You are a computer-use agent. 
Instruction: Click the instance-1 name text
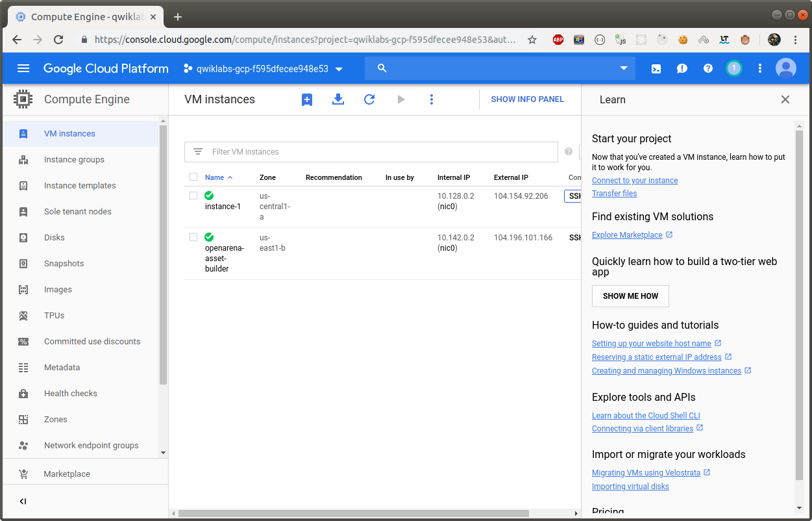(223, 207)
